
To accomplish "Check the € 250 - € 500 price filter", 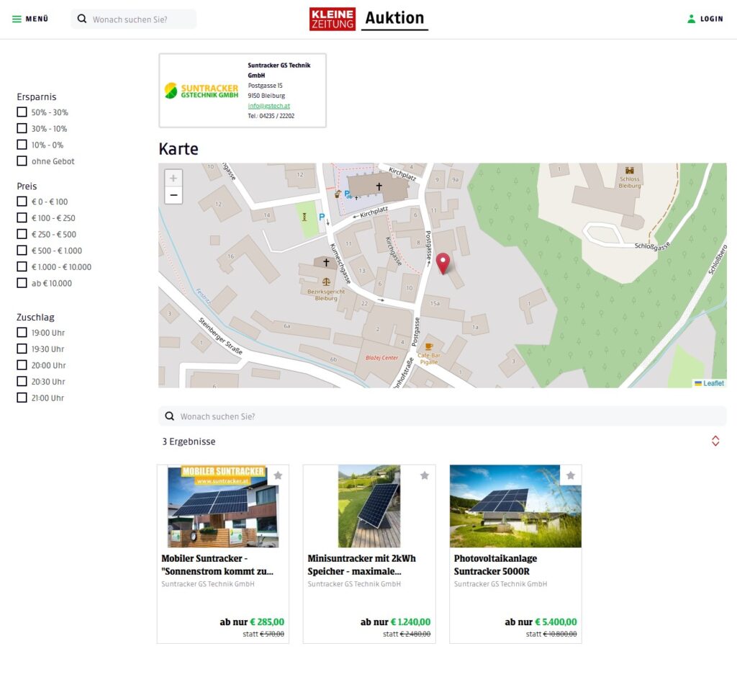I will coord(22,234).
